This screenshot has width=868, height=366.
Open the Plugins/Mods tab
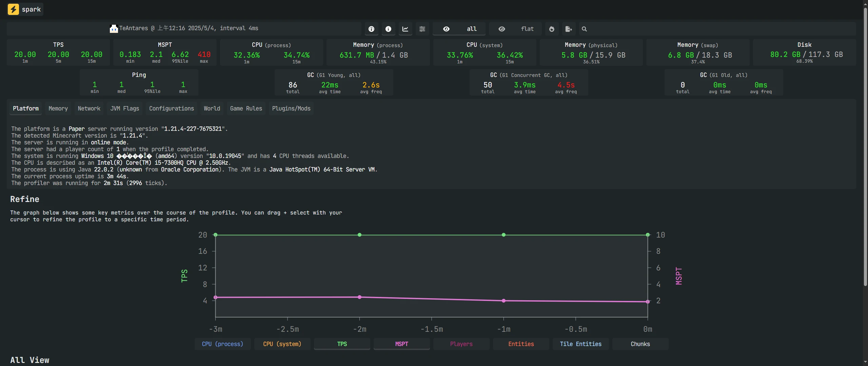[x=291, y=108]
